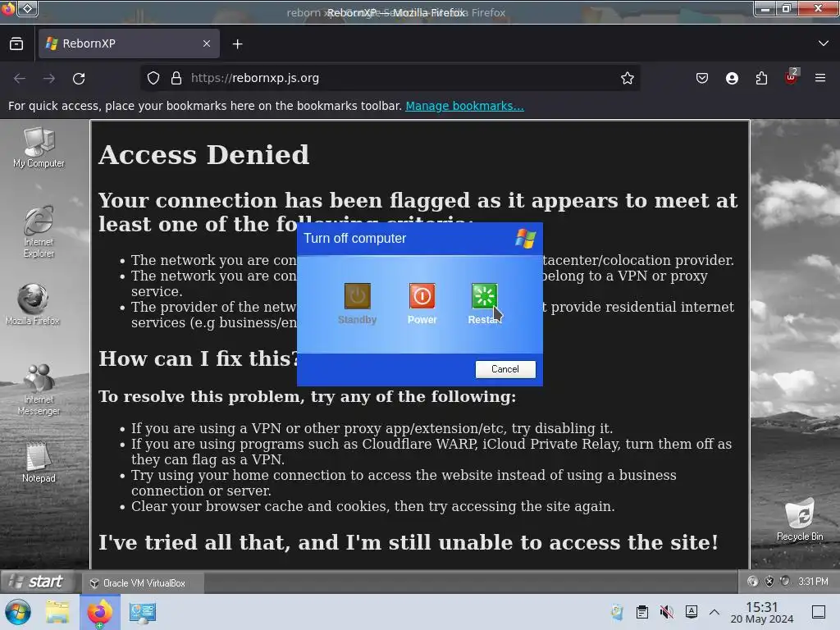The width and height of the screenshot is (840, 630).
Task: View site security lock information
Action: point(176,78)
